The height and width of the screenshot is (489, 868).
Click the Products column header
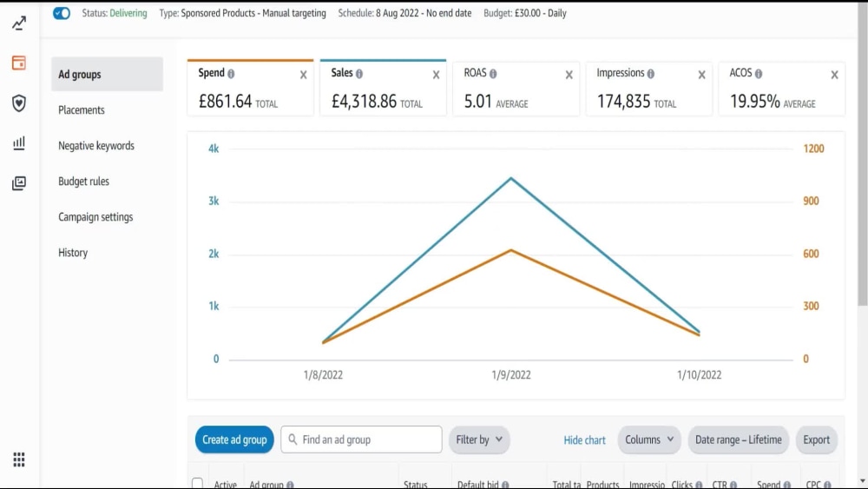[602, 485]
